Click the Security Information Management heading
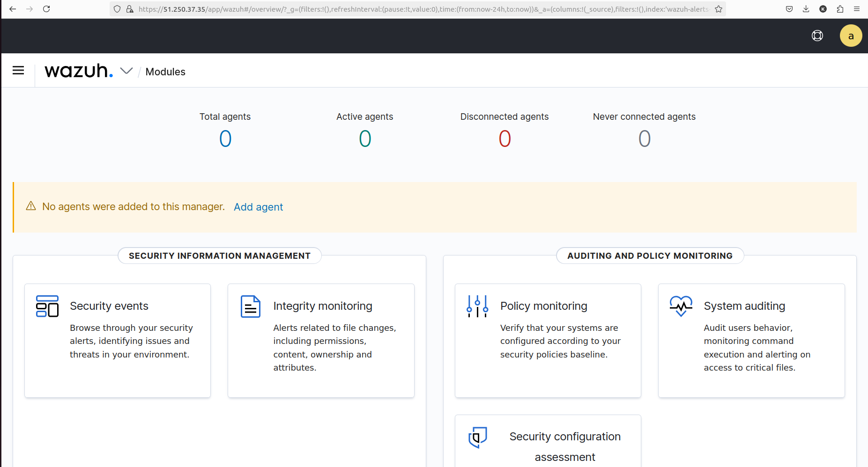868x467 pixels. [220, 255]
